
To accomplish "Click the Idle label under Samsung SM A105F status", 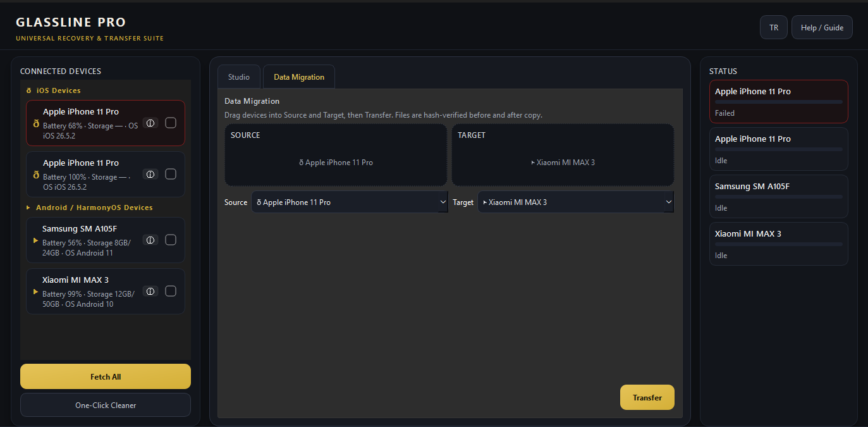I will 721,208.
